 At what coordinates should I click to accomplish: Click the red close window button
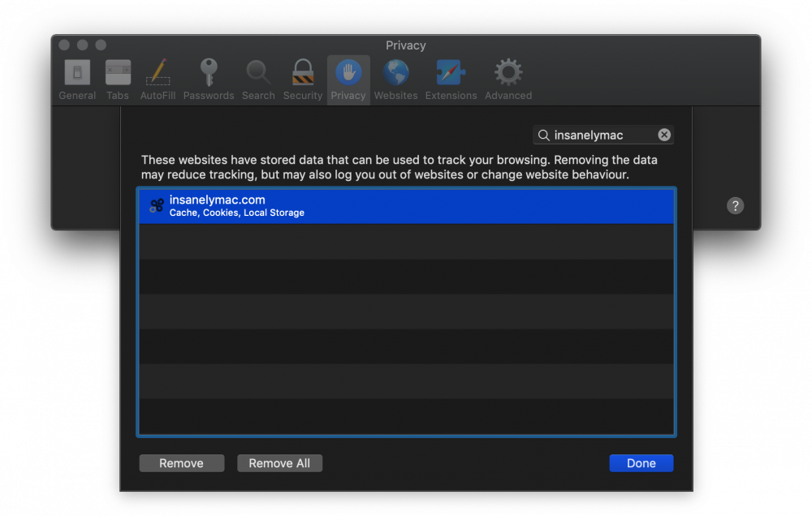click(64, 45)
